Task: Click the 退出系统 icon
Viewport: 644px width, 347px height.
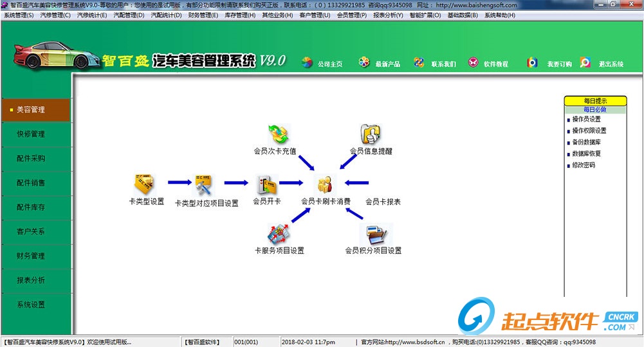Action: 585,62
